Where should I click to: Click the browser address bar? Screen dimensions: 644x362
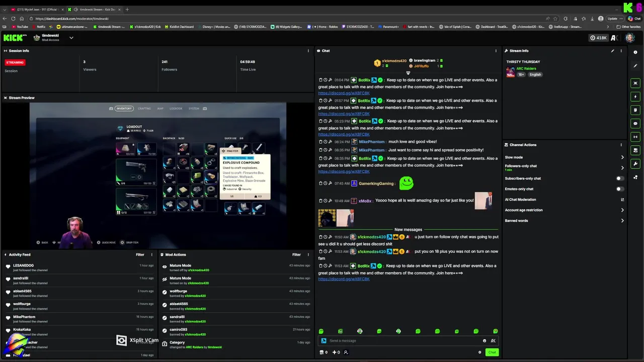coord(287,19)
